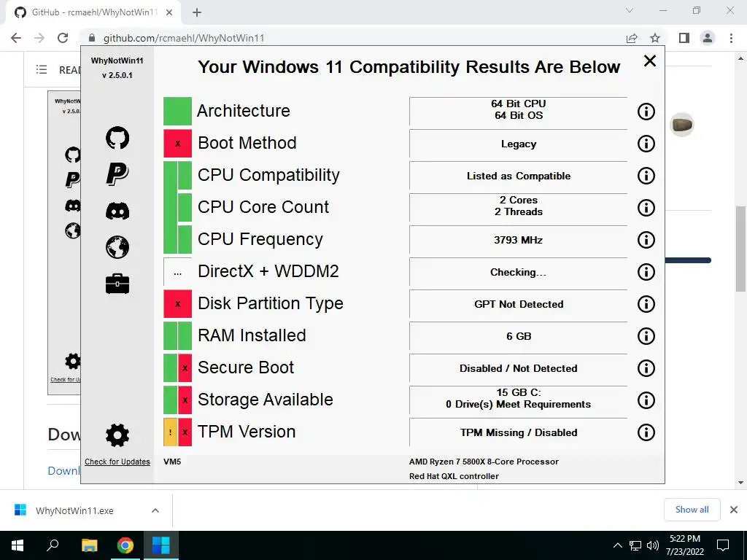
Task: Switch to WhyNotWin11 taskbar app
Action: (160, 545)
